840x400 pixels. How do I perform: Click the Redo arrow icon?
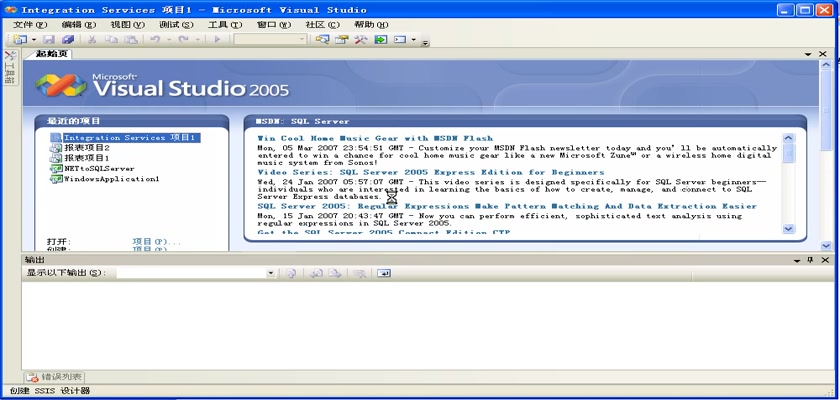[x=184, y=40]
